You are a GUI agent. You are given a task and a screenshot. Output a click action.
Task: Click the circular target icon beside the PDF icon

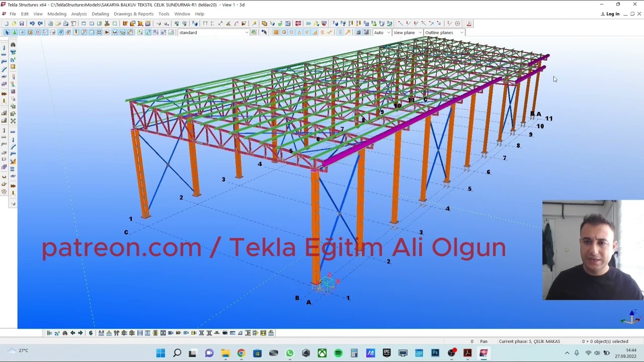click(457, 23)
